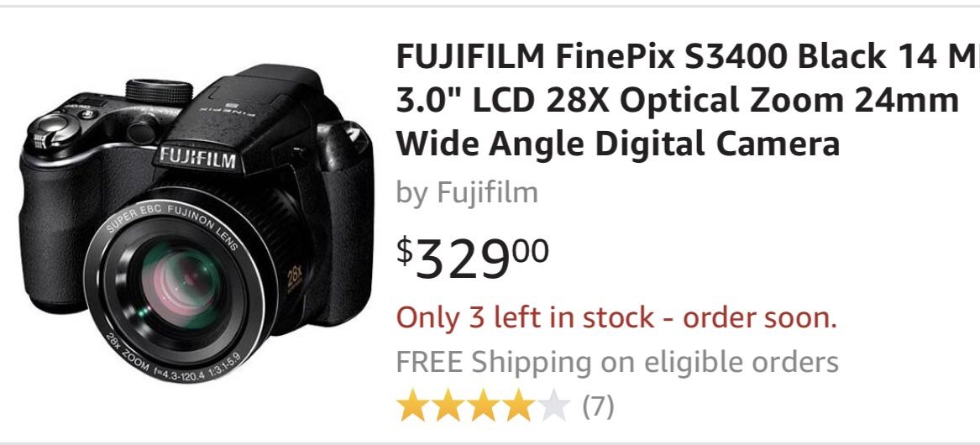This screenshot has height=445, width=980.
Task: Click the first gold rating star
Action: point(412,406)
